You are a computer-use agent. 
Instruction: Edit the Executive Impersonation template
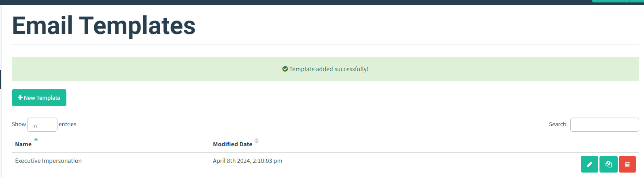pyautogui.click(x=589, y=164)
